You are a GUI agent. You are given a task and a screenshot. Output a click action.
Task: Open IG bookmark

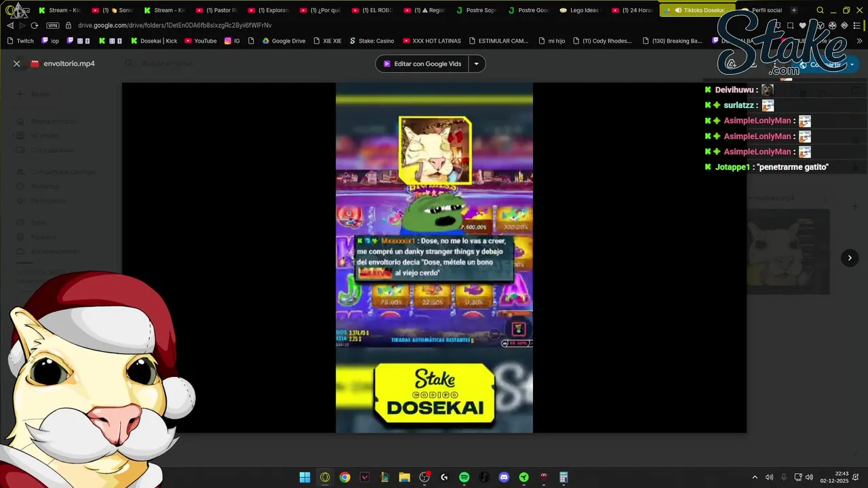[232, 41]
